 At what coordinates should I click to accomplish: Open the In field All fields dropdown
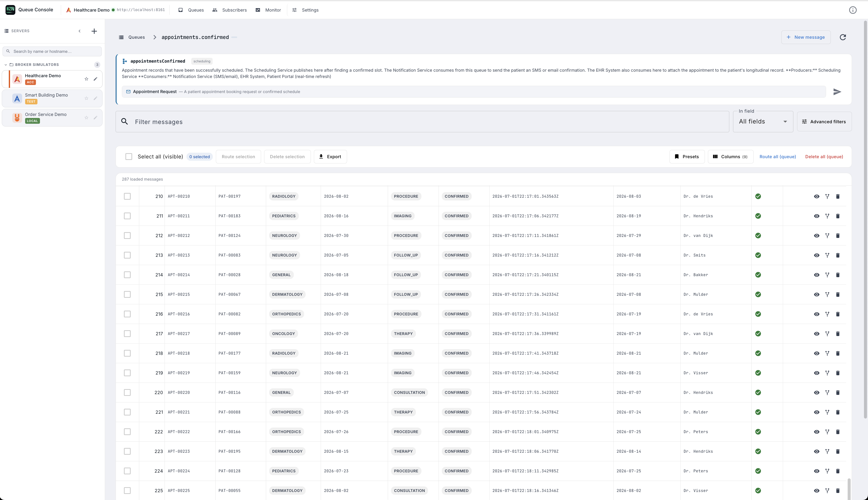pyautogui.click(x=763, y=121)
